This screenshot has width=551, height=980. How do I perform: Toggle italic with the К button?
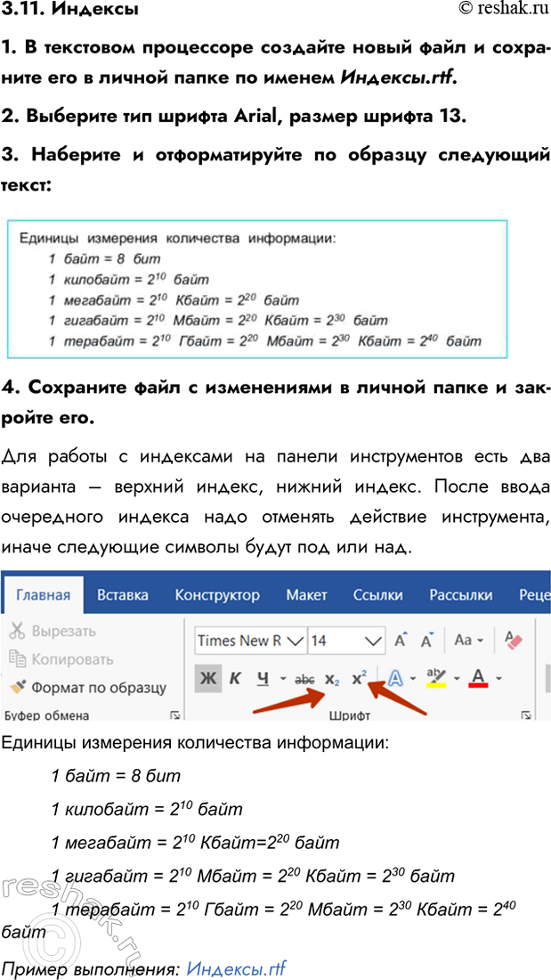pyautogui.click(x=236, y=679)
